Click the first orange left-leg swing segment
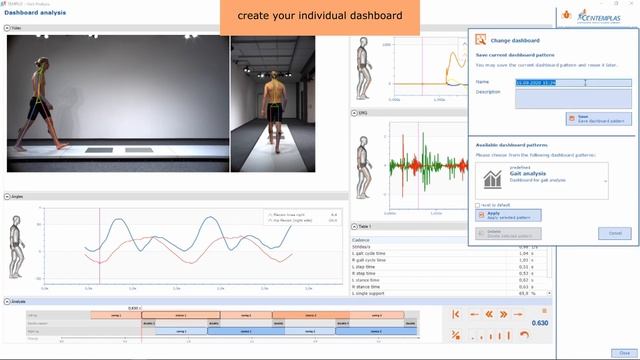The width and height of the screenshot is (640, 360). tap(116, 315)
